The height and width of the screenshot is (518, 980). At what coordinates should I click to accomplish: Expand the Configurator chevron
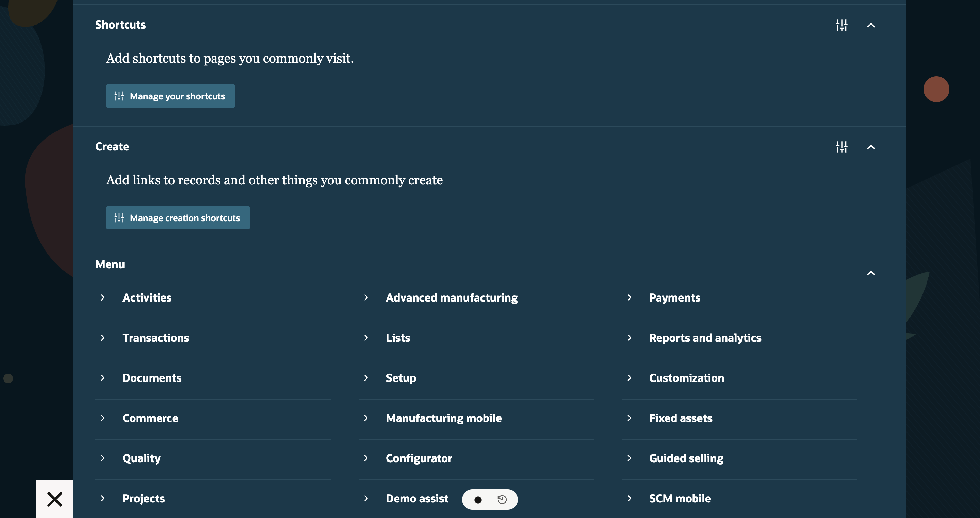[x=365, y=458]
